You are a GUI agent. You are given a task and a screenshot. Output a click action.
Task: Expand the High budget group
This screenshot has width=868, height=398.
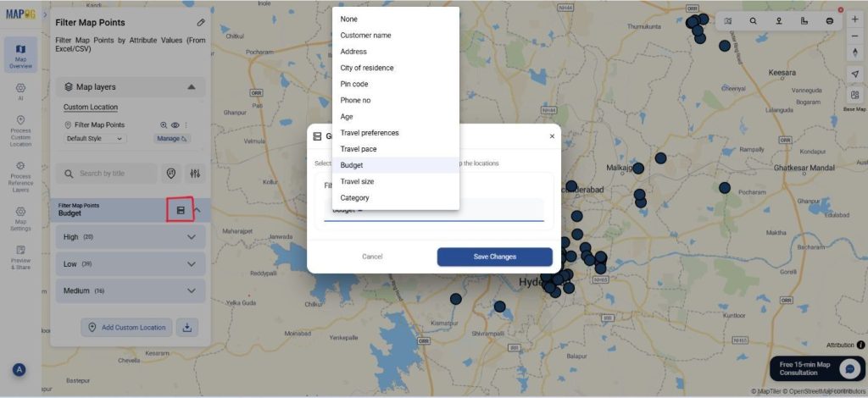click(192, 237)
